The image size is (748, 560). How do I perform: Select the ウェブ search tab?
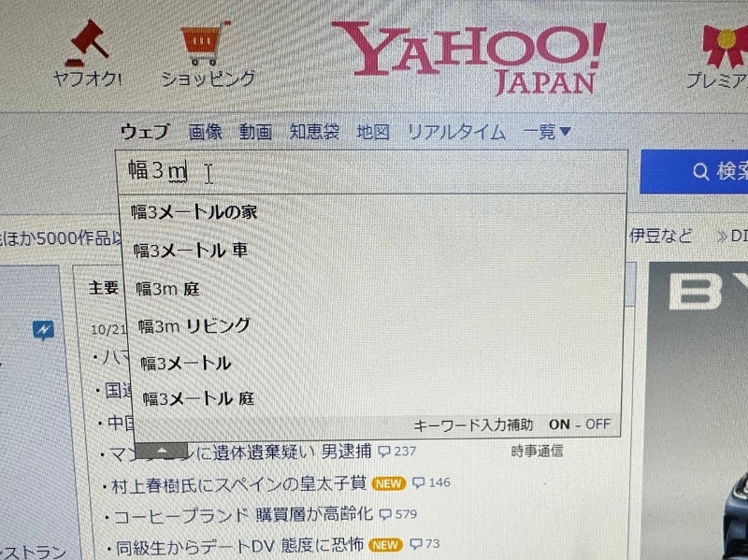coord(146,132)
